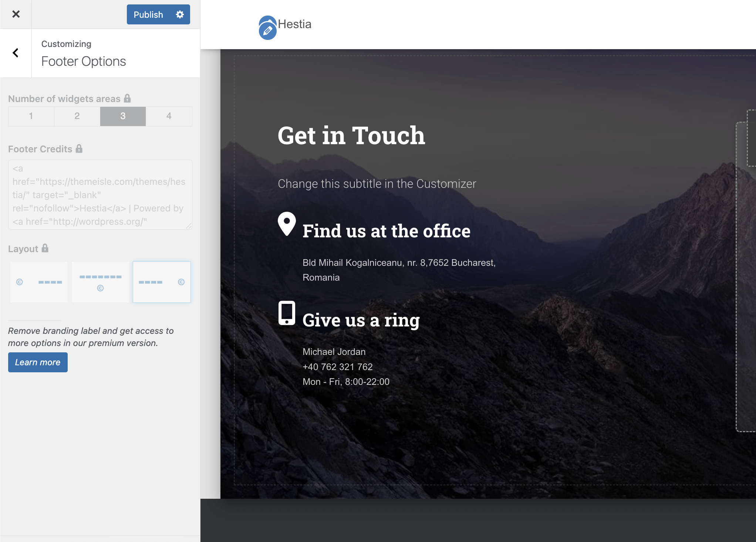The image size is (756, 542).
Task: Choose the copyright-right footer layout
Action: [162, 282]
